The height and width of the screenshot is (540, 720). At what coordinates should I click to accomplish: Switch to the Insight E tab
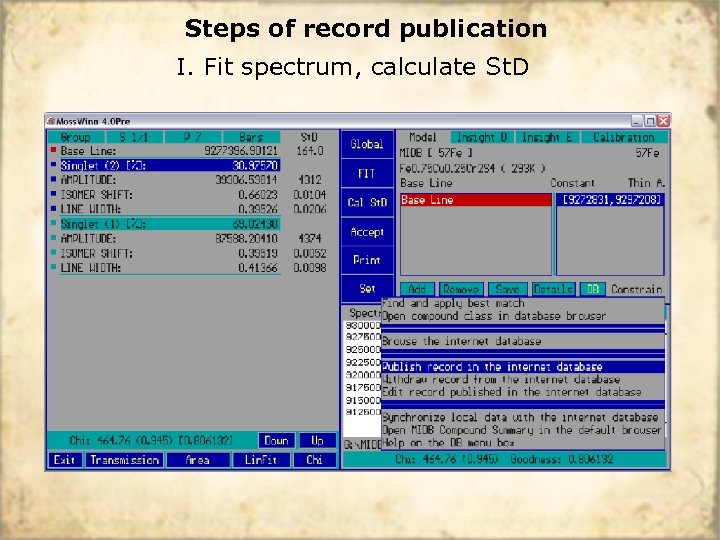click(x=547, y=137)
